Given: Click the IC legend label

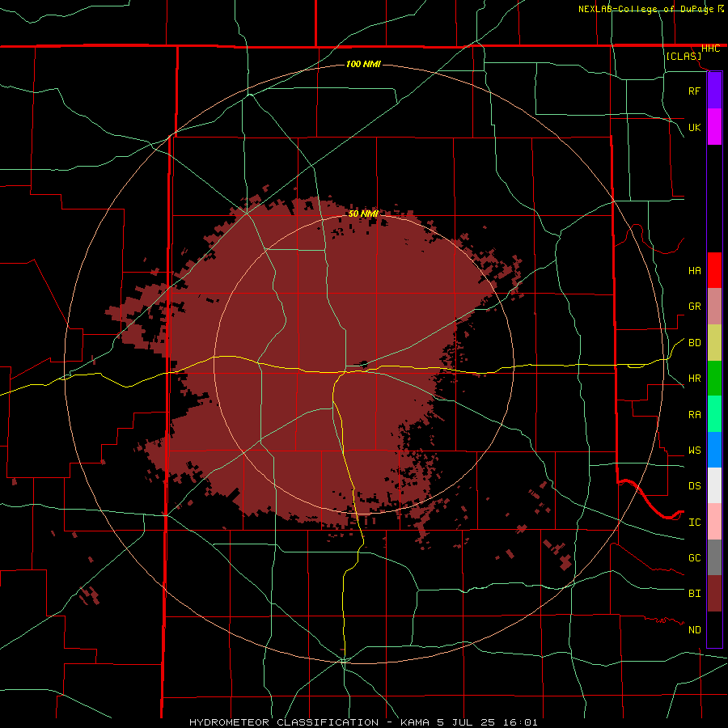Looking at the screenshot, I should [694, 523].
